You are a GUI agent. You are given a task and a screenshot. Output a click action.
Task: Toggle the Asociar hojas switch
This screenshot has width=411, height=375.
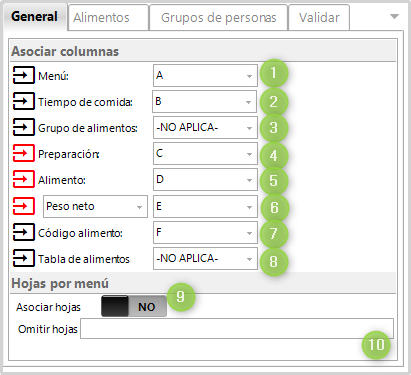click(134, 306)
